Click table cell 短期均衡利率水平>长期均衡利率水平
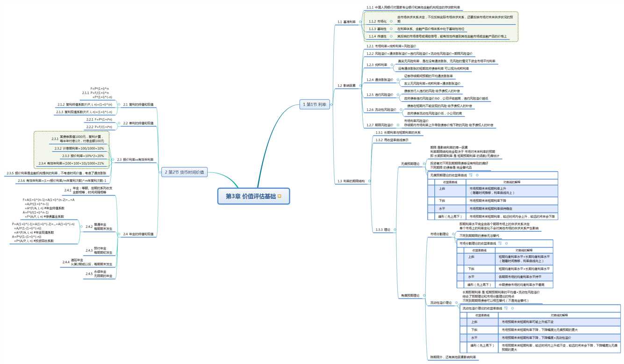Screen dimensions: 624x364 [x=525, y=269]
